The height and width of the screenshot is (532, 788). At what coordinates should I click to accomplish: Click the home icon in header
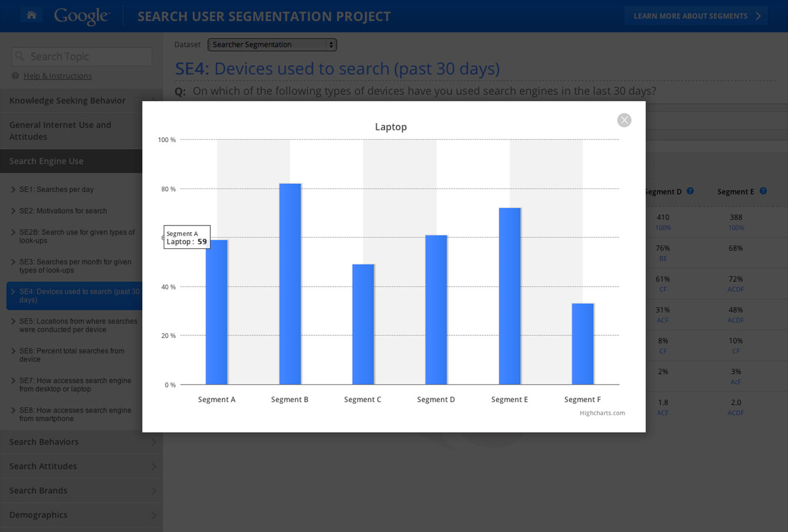click(x=32, y=15)
